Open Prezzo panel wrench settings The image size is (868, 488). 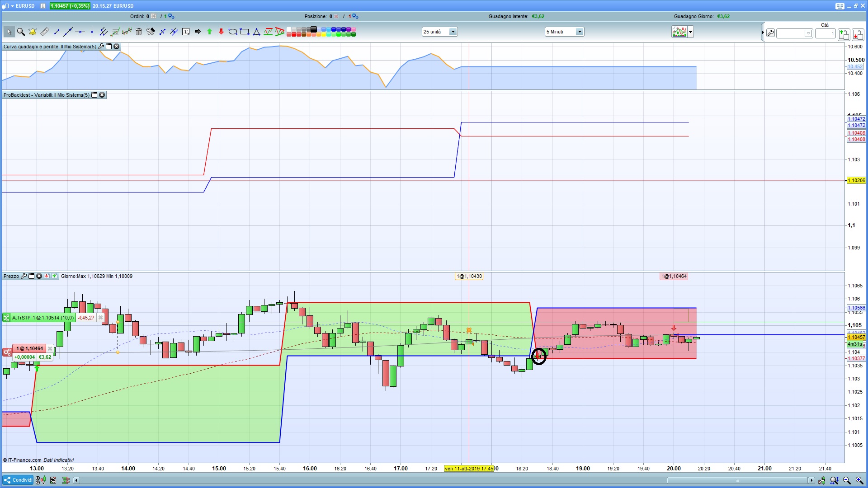pos(24,276)
